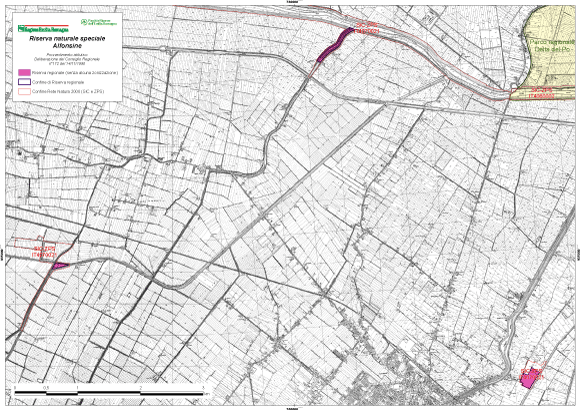Click the small magenta reserve on left side
Image resolution: width=580 pixels, height=410 pixels.
[60, 265]
